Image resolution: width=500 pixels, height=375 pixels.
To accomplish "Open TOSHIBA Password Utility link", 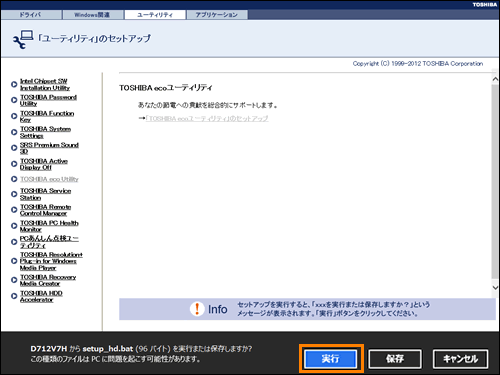I will 48,100.
